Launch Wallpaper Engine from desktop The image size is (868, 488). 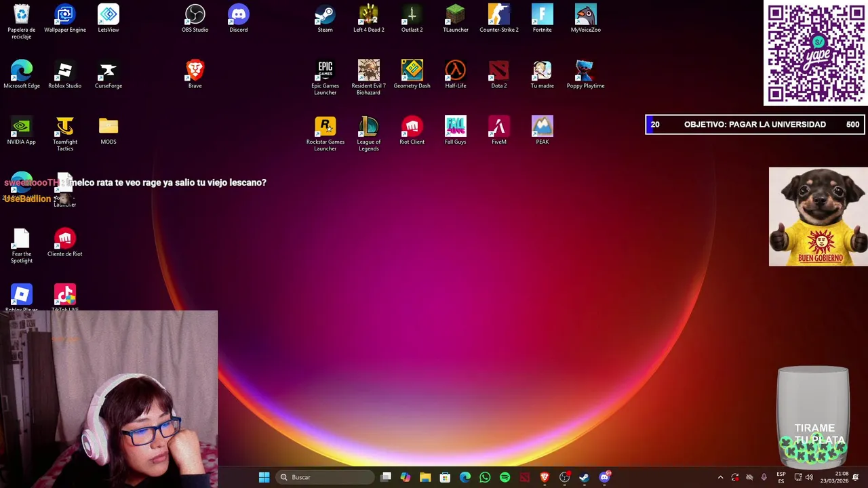(x=65, y=19)
